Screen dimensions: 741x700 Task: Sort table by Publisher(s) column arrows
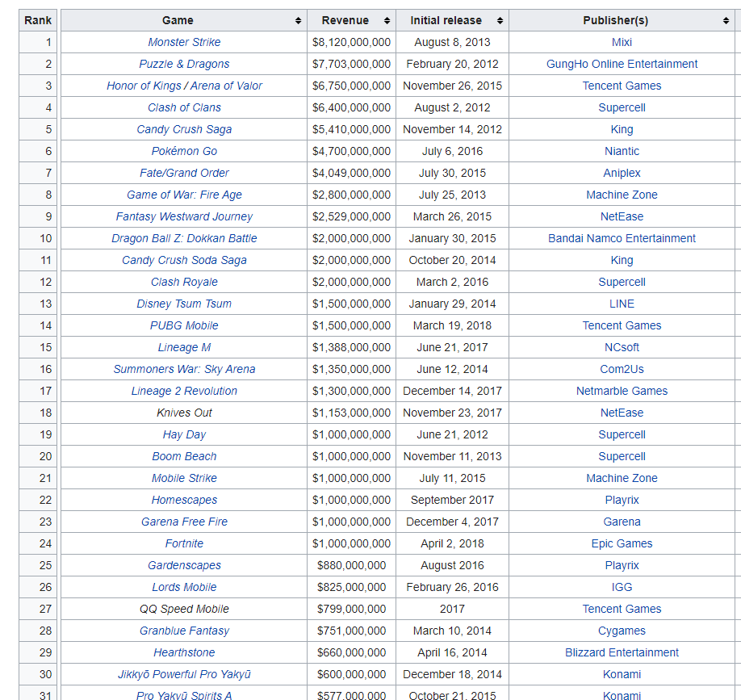[x=726, y=20]
